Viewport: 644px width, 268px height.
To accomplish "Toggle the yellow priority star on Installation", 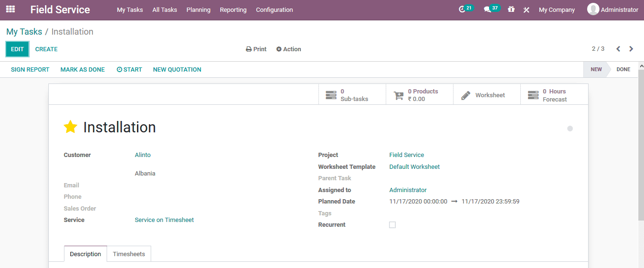I will pos(70,127).
